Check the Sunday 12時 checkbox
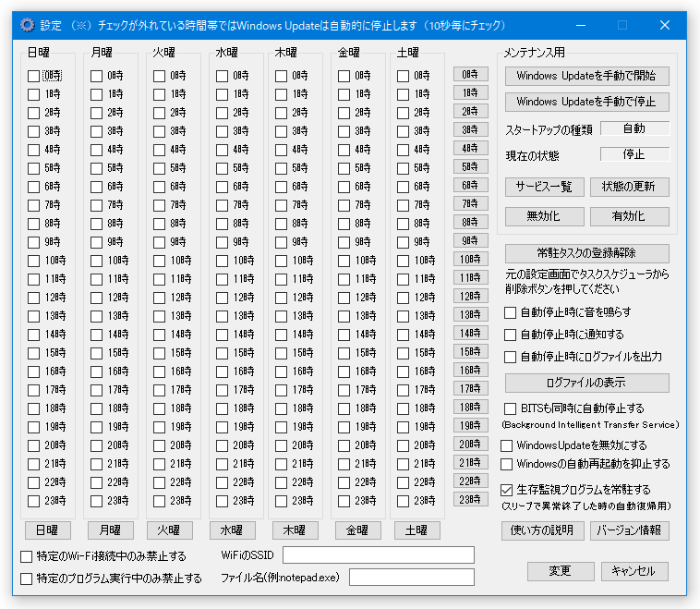 click(33, 298)
